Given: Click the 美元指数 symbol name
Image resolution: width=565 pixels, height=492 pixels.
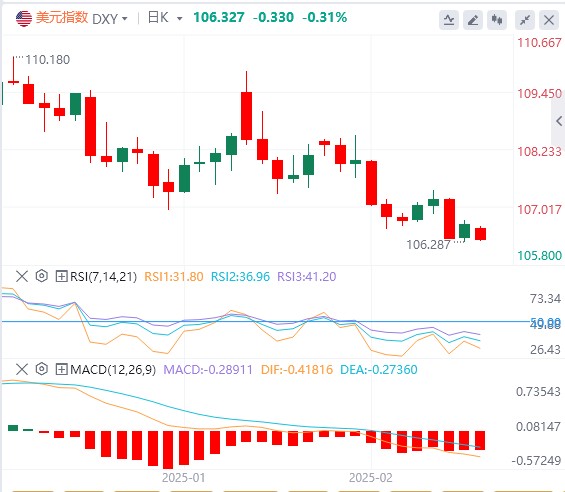Looking at the screenshot, I should pos(62,17).
